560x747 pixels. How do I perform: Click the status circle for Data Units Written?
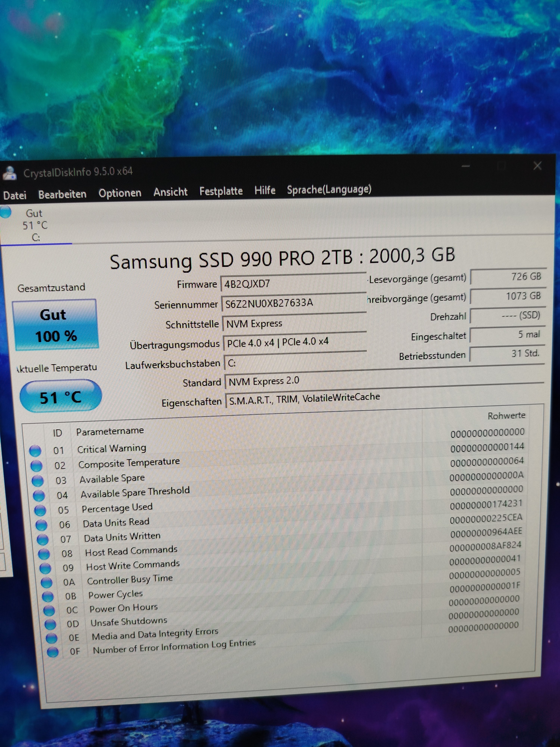[43, 540]
